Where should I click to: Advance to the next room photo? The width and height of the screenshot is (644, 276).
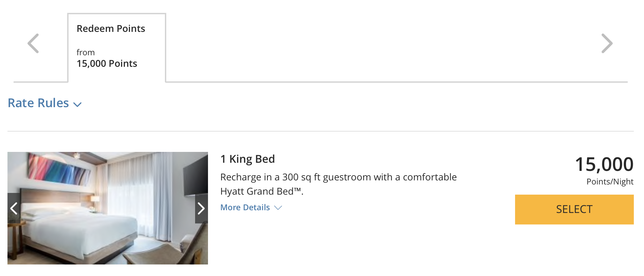coord(201,208)
